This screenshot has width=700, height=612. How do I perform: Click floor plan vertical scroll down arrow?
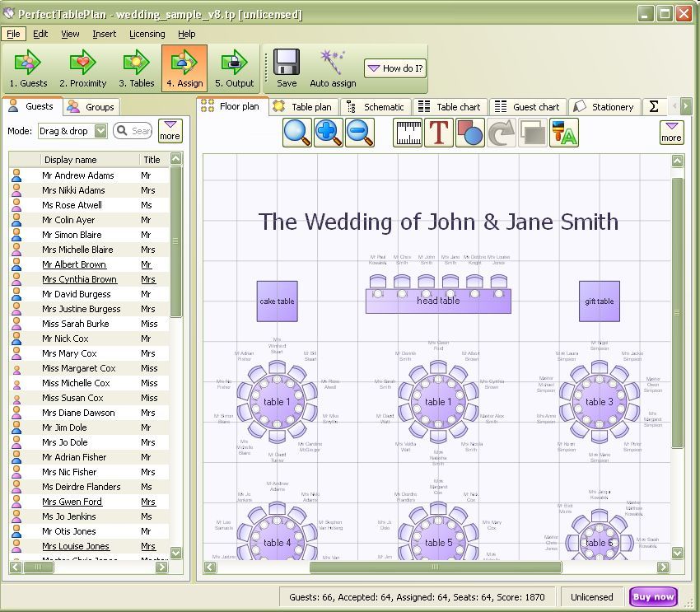[677, 553]
